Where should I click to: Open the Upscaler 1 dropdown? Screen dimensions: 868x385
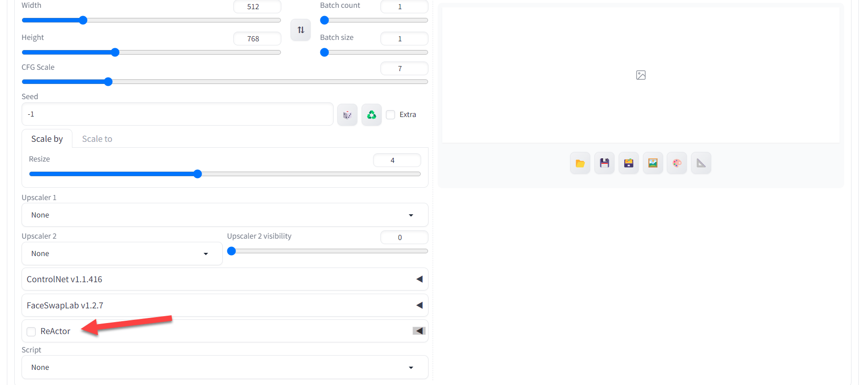[225, 215]
